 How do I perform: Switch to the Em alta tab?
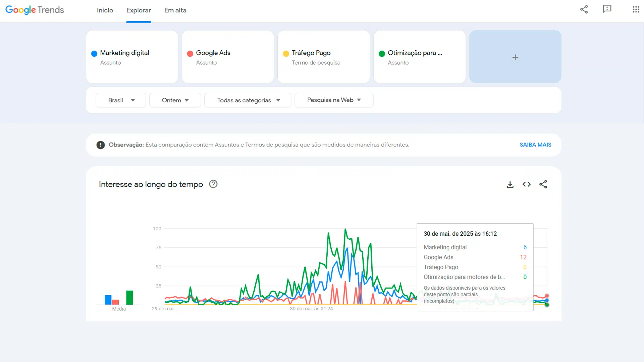[175, 10]
